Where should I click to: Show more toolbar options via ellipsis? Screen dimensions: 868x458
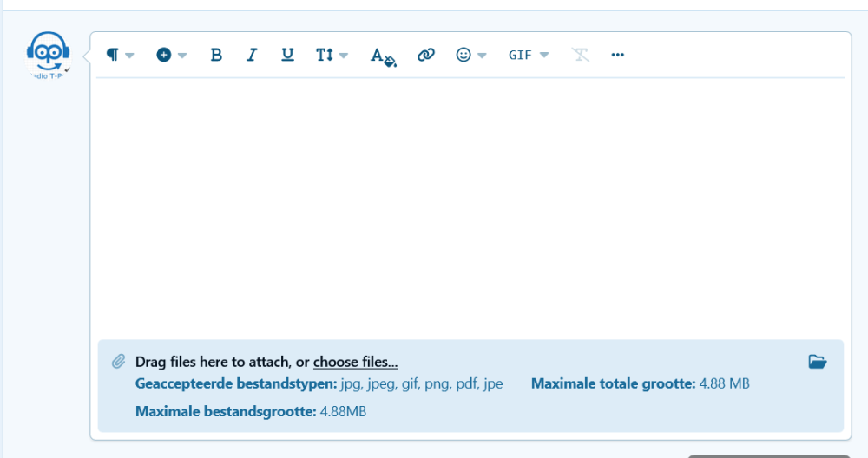click(x=618, y=55)
